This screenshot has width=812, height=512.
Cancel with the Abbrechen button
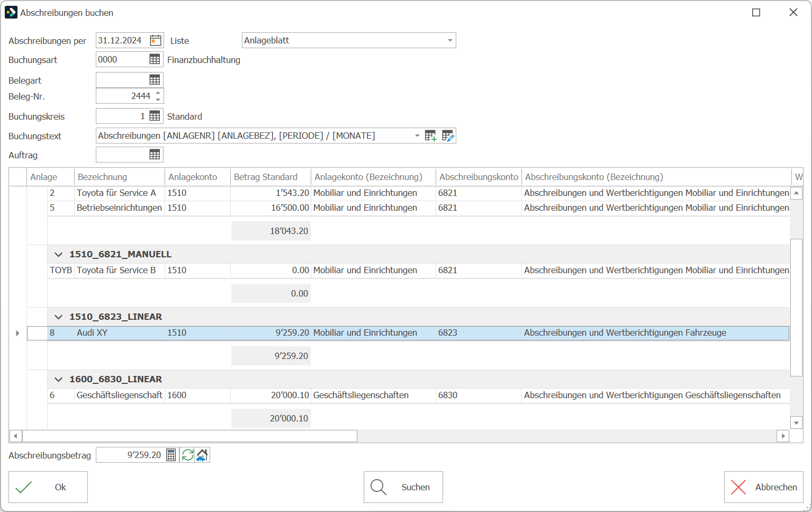[764, 487]
